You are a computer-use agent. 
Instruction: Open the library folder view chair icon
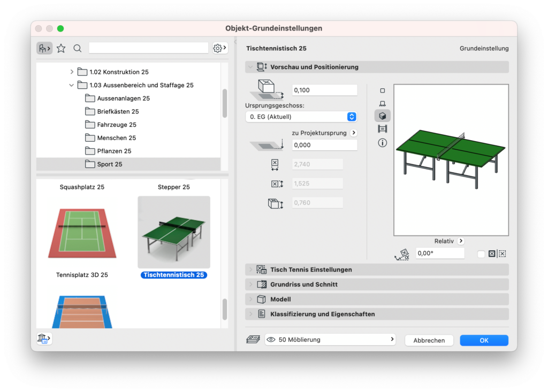click(44, 49)
